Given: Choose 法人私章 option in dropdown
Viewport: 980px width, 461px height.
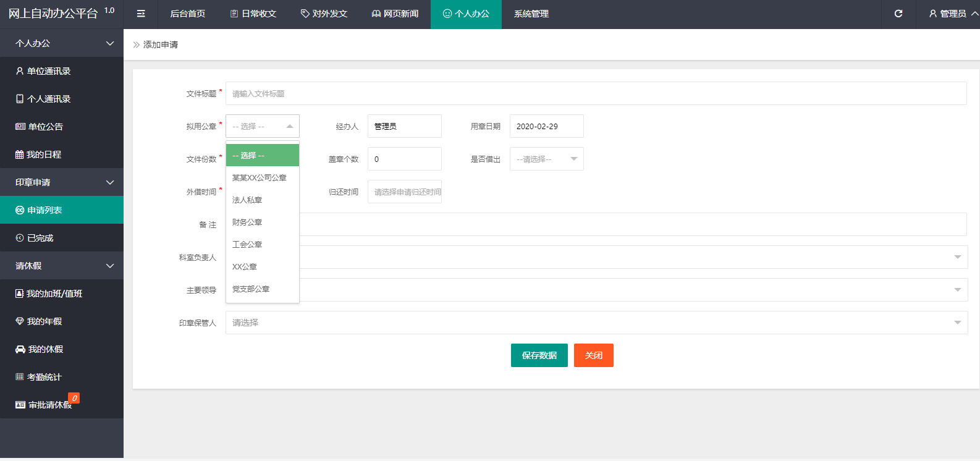Looking at the screenshot, I should [247, 200].
